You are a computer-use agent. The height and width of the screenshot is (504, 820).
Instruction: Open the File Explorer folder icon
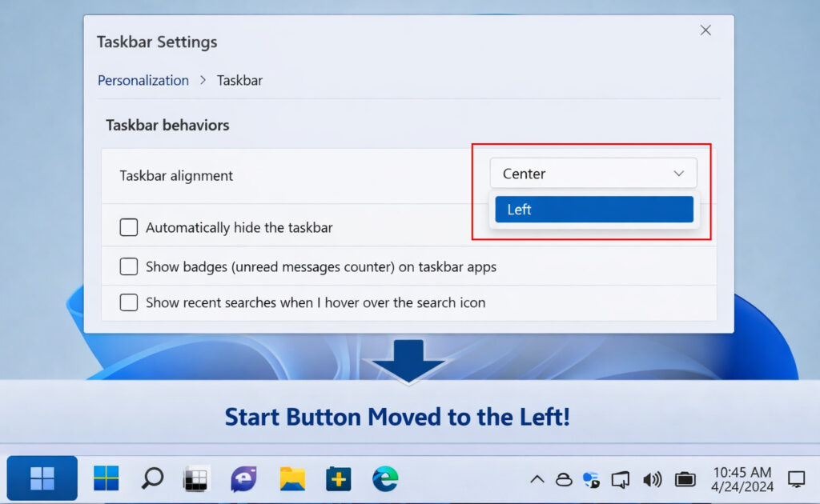click(x=292, y=478)
